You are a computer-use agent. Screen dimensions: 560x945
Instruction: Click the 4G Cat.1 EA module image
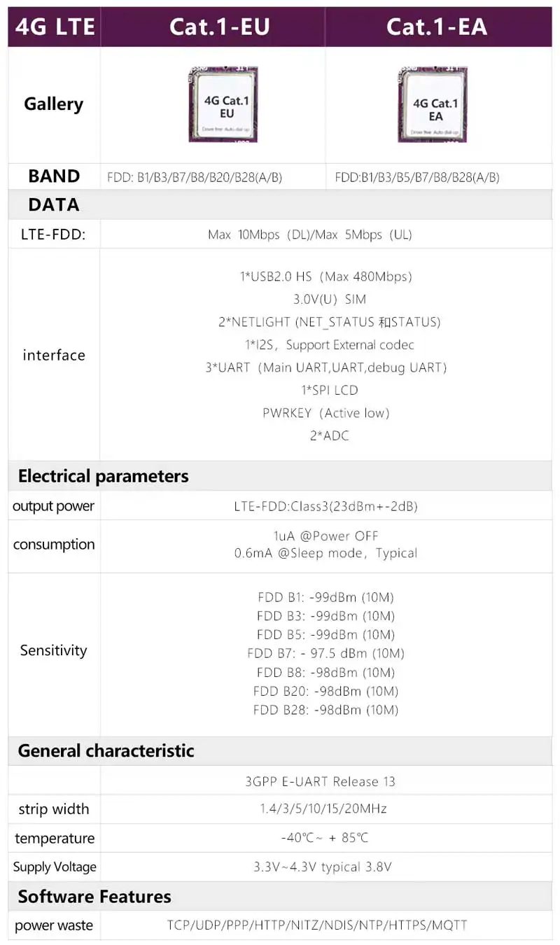(433, 104)
